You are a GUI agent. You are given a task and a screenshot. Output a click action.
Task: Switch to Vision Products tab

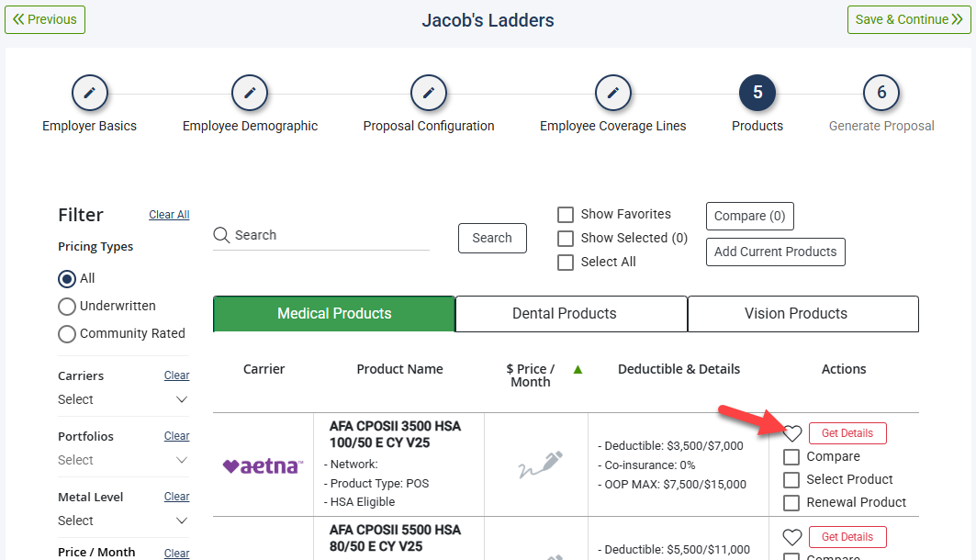click(803, 314)
